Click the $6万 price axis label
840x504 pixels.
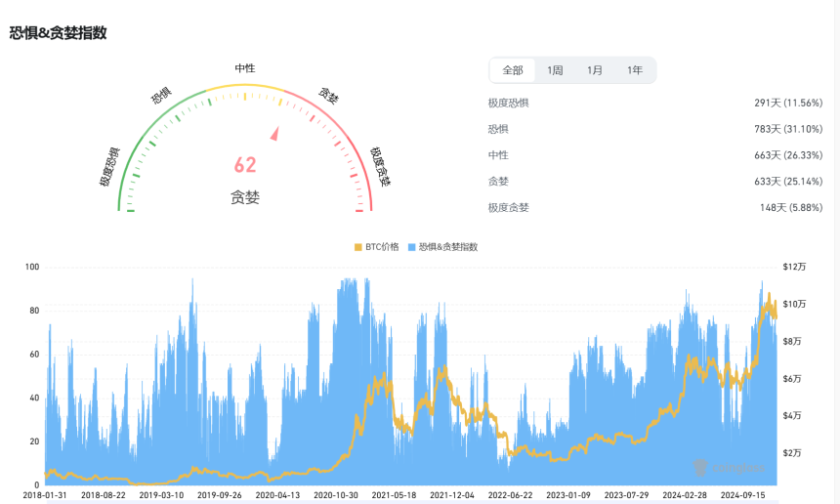tap(792, 379)
